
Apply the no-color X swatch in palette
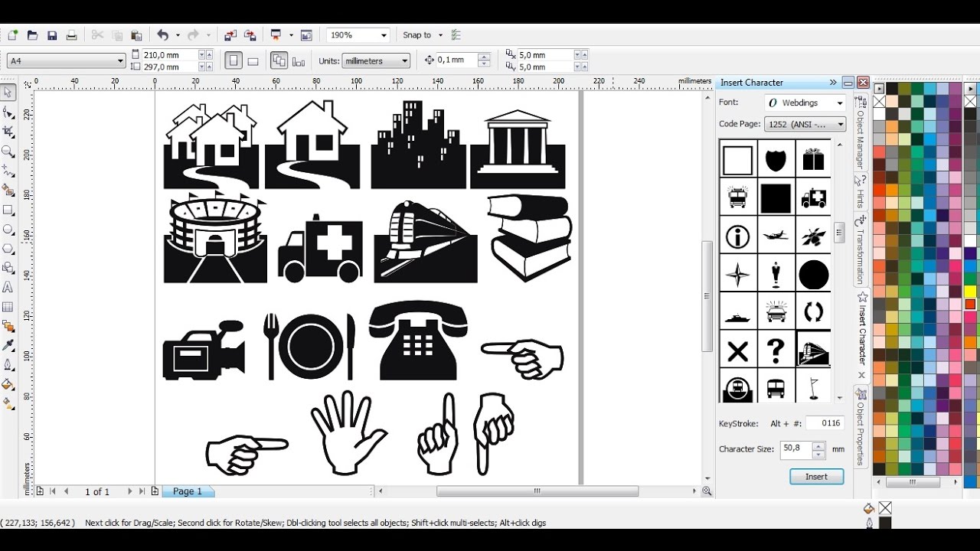(x=880, y=101)
